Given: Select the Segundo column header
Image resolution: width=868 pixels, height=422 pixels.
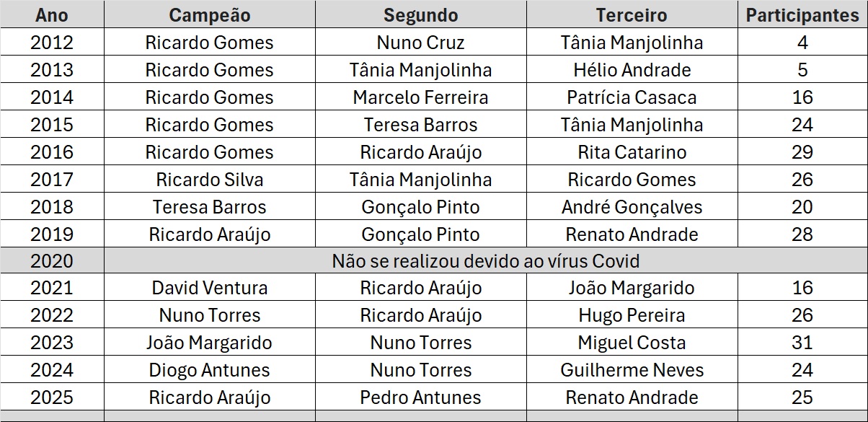Looking at the screenshot, I should 420,15.
